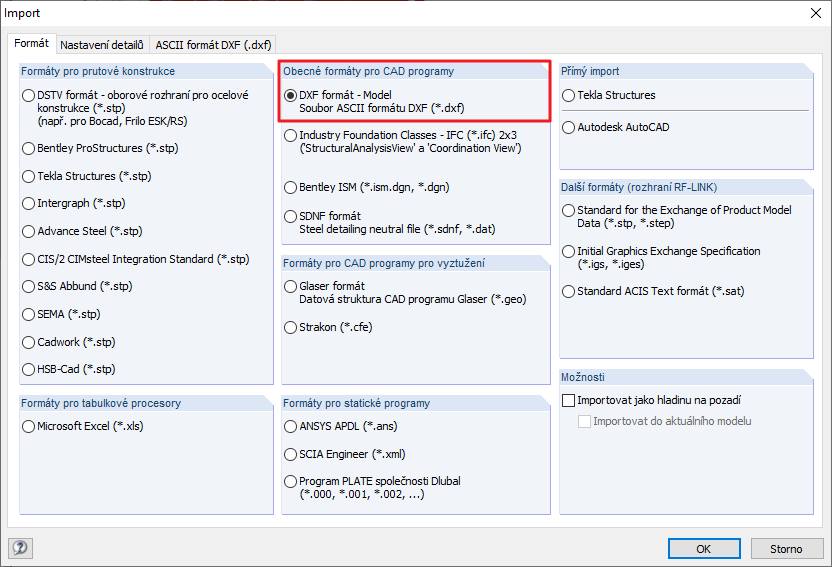Tick Importovat do aktuálního modelu checkbox

coord(584,422)
